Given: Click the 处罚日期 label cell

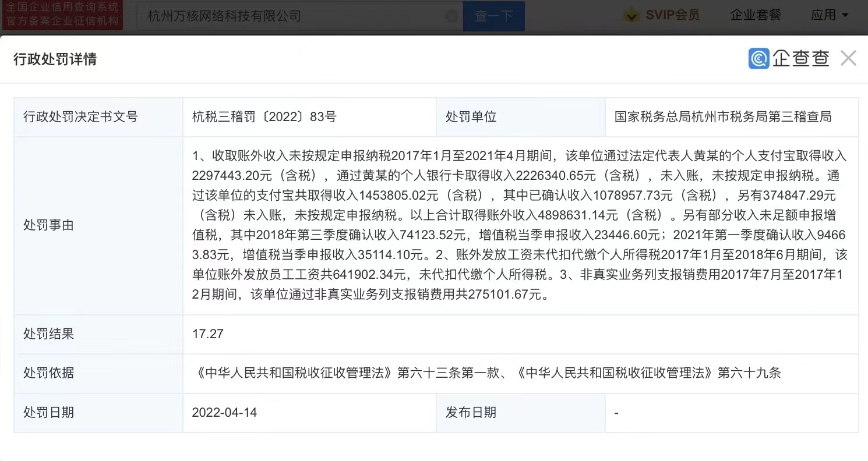Looking at the screenshot, I should point(98,412).
